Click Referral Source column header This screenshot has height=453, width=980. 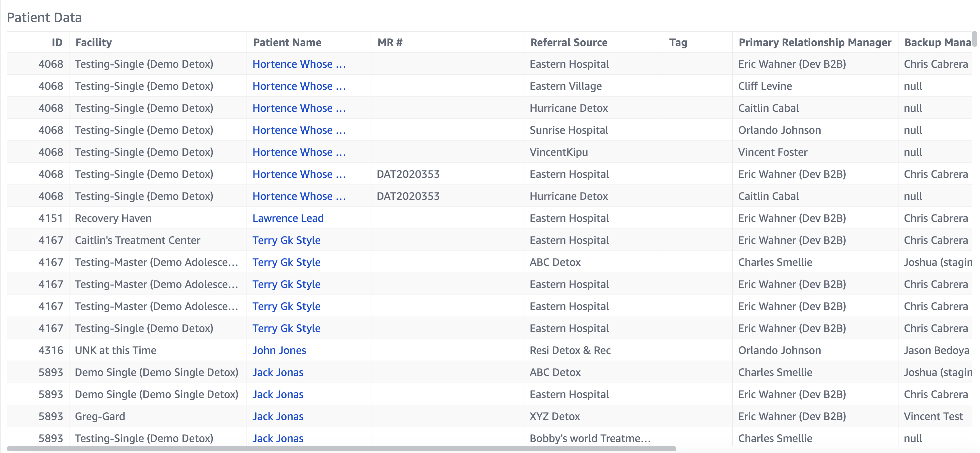pos(569,42)
